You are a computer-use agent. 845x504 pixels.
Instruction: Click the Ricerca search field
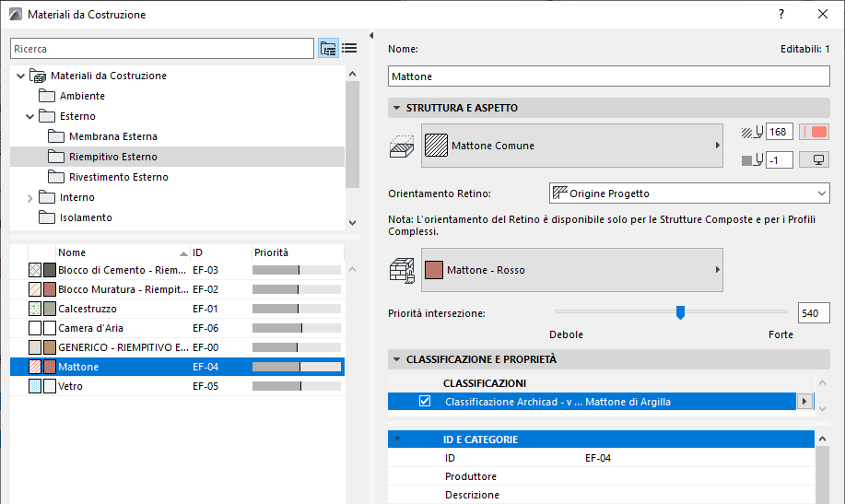click(x=161, y=49)
